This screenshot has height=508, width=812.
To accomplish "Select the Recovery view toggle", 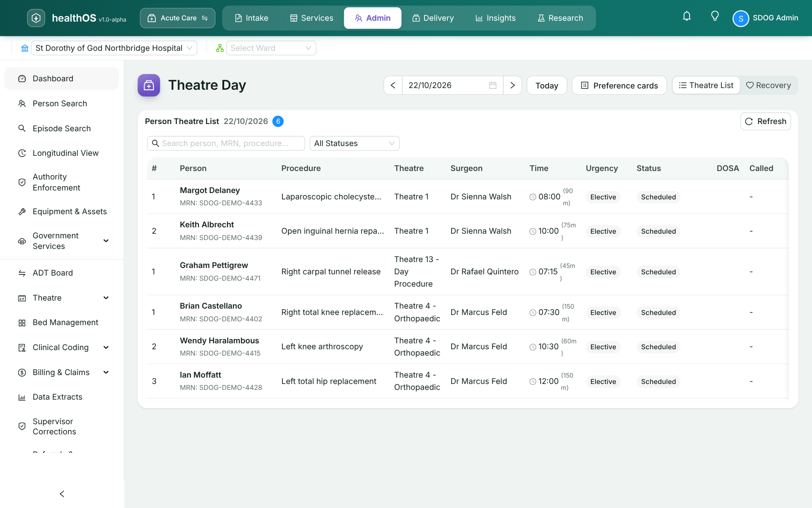I will coord(768,86).
